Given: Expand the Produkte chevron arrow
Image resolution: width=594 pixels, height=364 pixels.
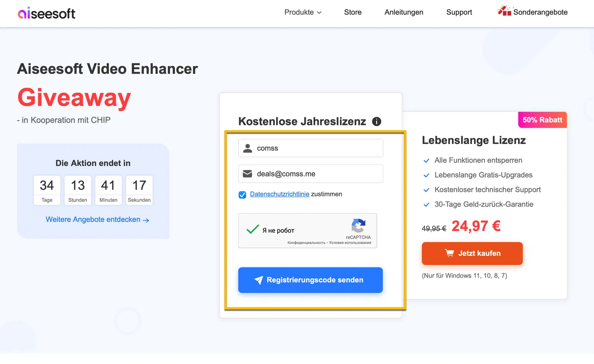Looking at the screenshot, I should [319, 13].
